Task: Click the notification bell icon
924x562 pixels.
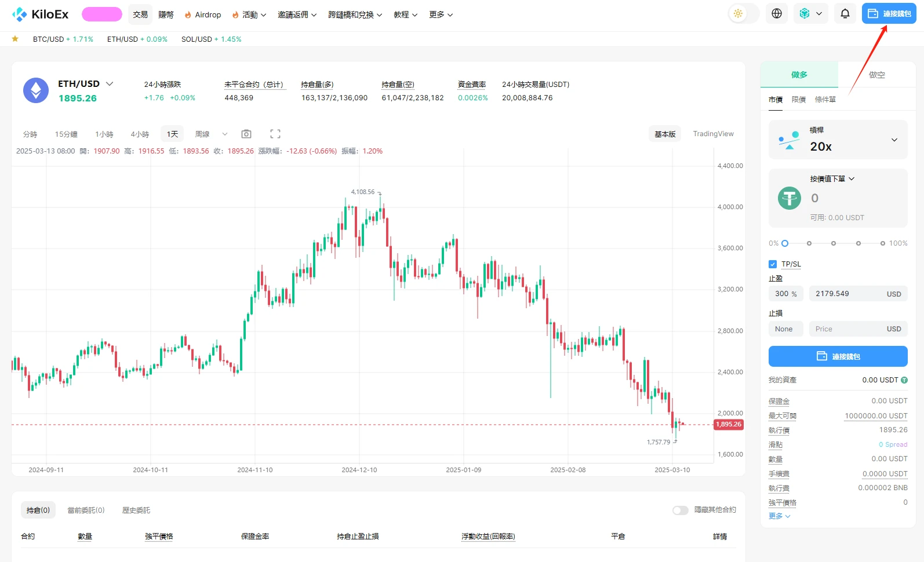Action: click(x=845, y=14)
